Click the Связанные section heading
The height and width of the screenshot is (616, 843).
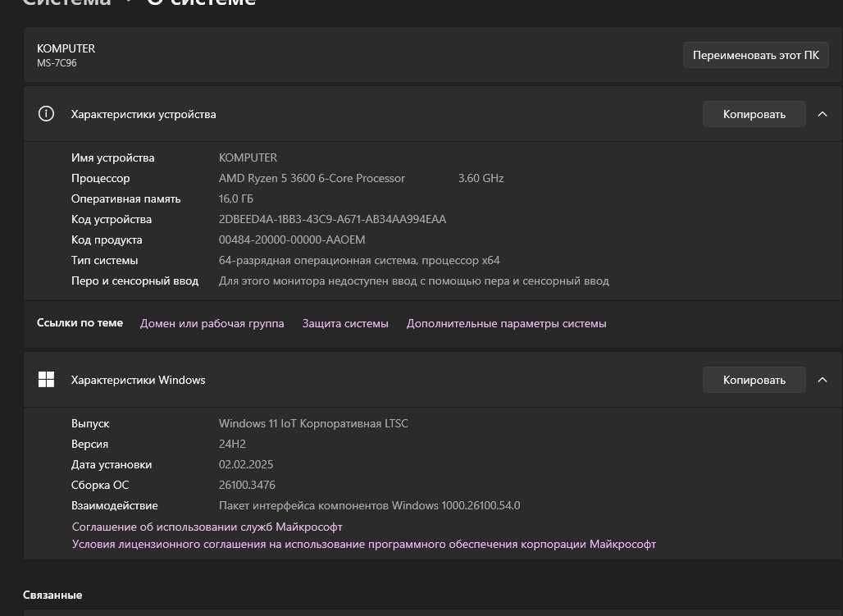pyautogui.click(x=52, y=595)
